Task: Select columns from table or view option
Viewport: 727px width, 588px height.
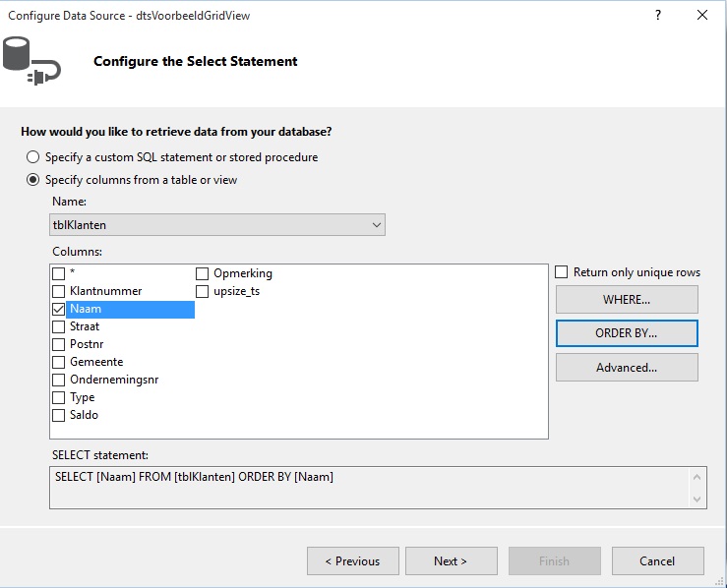Action: (32, 180)
